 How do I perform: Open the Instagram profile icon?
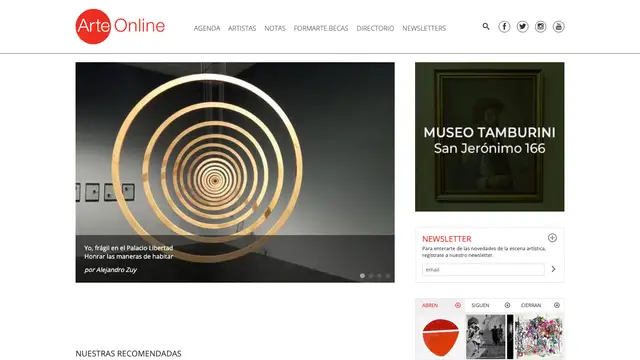pos(540,27)
